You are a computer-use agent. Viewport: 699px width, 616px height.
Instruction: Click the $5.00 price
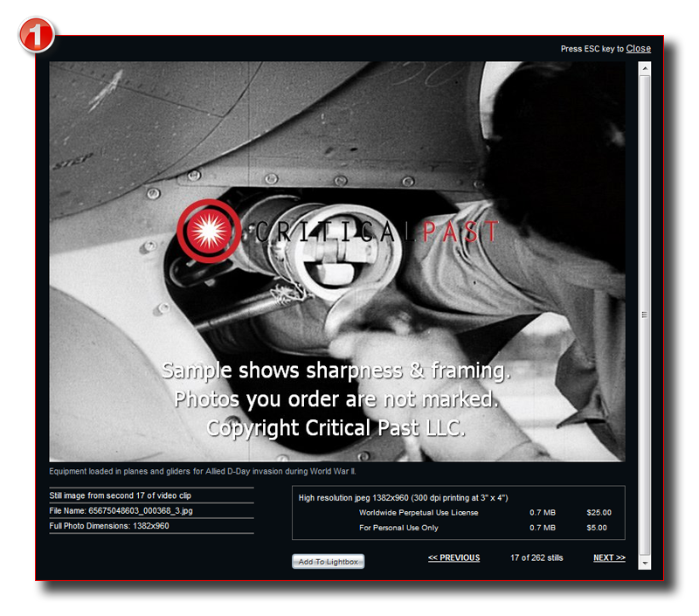coord(597,528)
